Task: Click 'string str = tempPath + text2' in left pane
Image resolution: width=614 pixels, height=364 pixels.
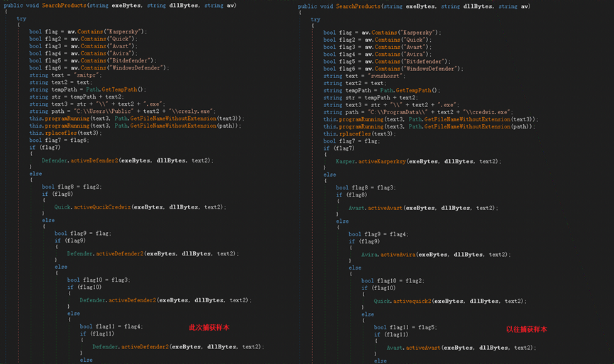Action: (77, 96)
